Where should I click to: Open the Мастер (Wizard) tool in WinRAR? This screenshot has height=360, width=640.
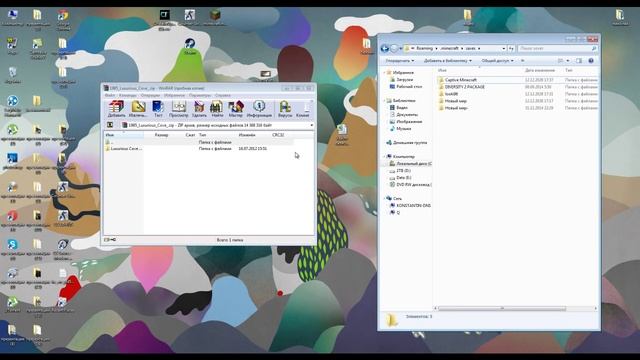point(236,109)
